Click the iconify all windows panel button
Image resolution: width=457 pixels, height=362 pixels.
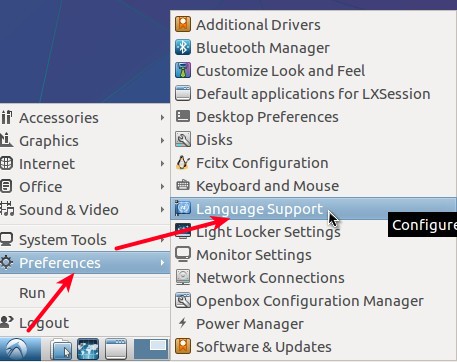pyautogui.click(x=116, y=349)
